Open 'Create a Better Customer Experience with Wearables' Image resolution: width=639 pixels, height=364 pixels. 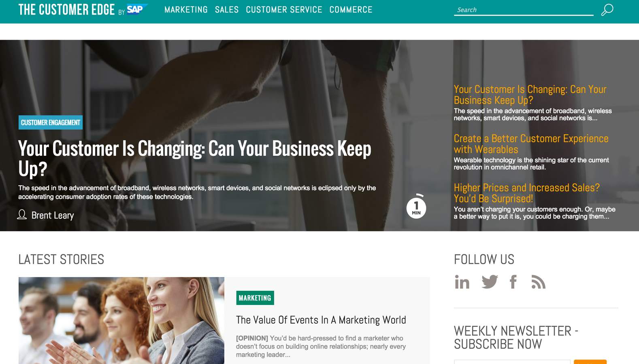(531, 144)
